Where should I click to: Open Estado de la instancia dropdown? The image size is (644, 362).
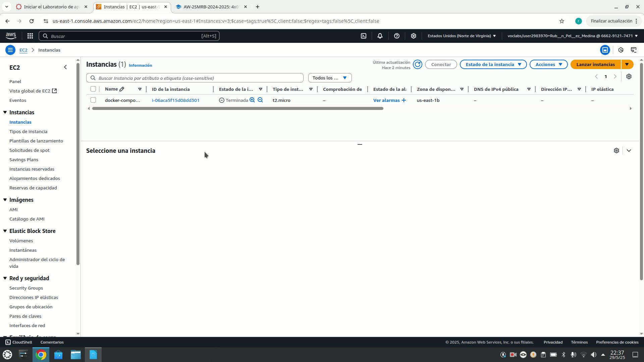[493, 64]
